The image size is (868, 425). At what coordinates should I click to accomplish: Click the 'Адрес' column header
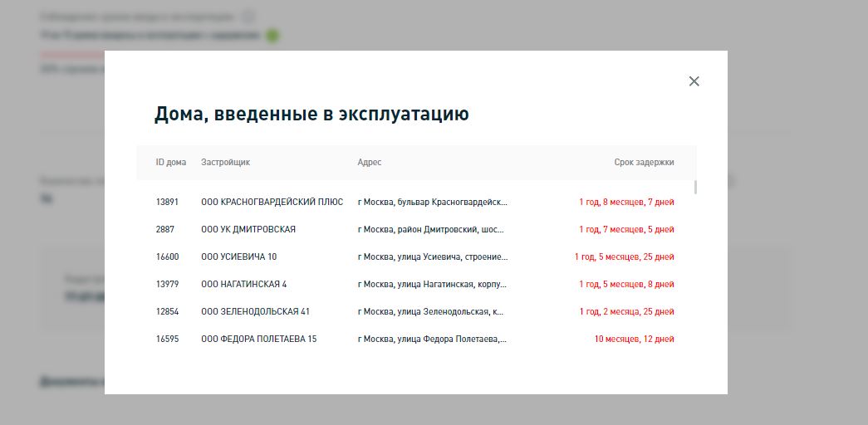point(370,163)
